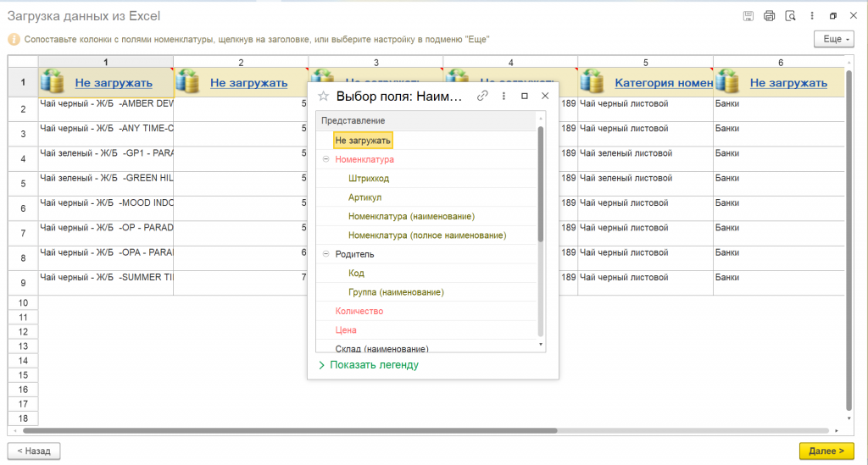The width and height of the screenshot is (868, 465).
Task: Select spreadsheet column header 2
Action: 241,62
